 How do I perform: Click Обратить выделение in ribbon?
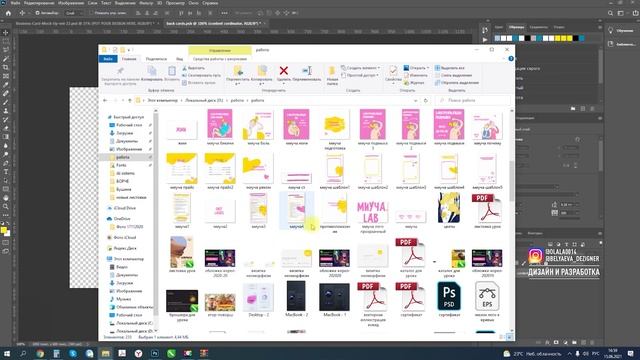(x=456, y=82)
